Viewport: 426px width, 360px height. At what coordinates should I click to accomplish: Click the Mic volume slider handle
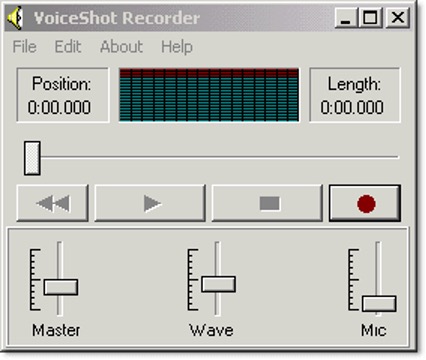click(x=379, y=304)
